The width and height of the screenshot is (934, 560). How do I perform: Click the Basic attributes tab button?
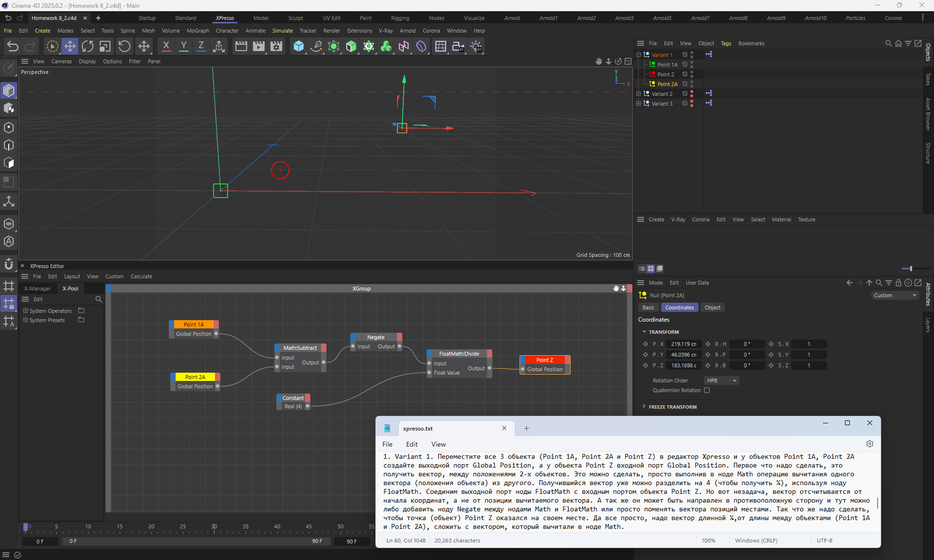click(648, 307)
